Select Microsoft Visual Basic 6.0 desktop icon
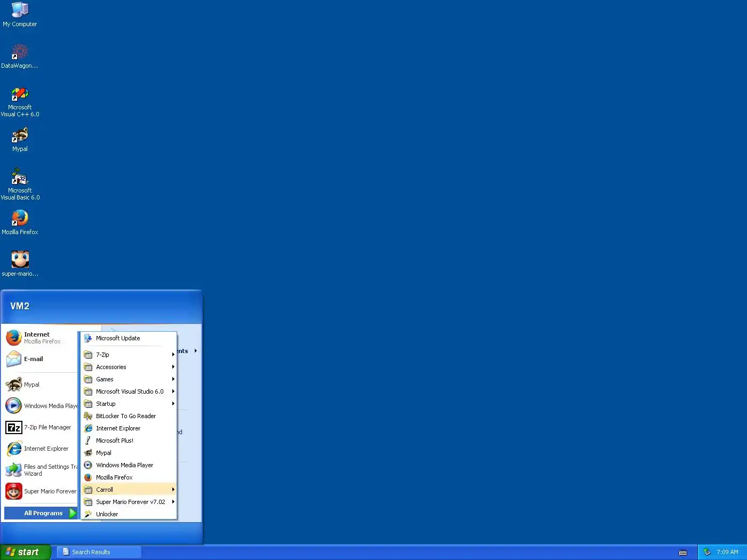Image resolution: width=747 pixels, height=560 pixels. click(x=20, y=185)
